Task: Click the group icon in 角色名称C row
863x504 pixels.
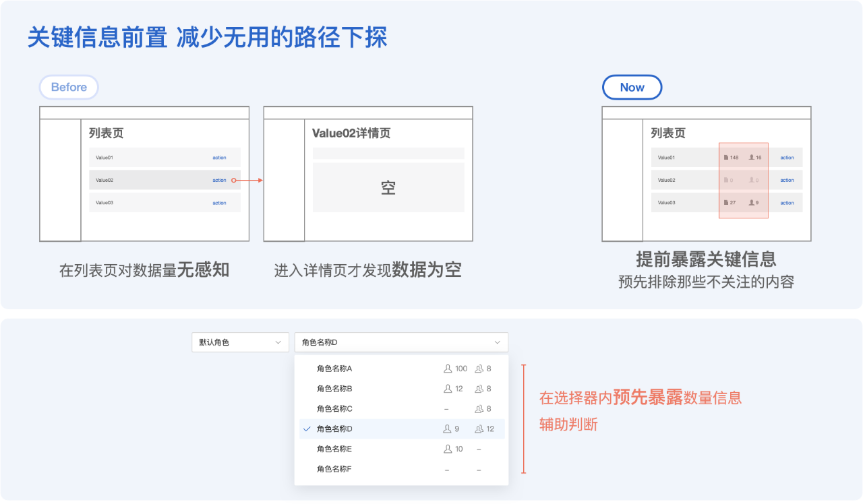Action: point(479,409)
